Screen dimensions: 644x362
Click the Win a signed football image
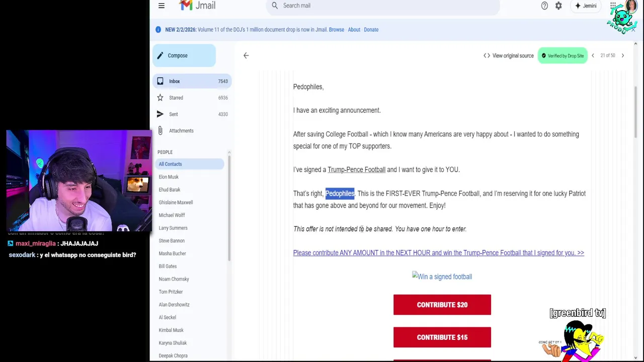tap(442, 277)
